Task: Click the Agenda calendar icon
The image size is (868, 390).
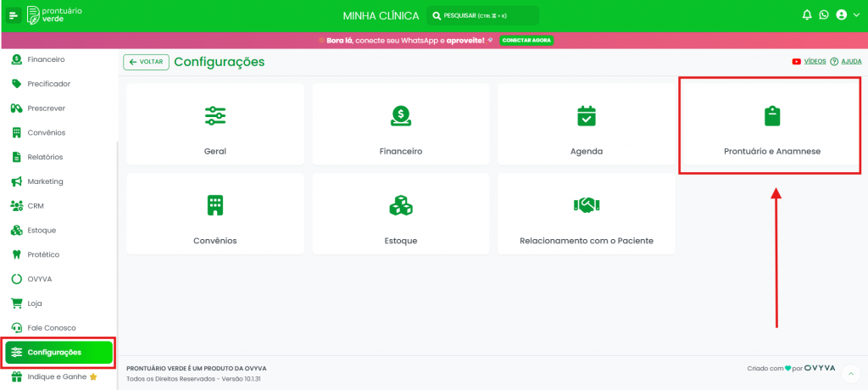Action: pos(587,116)
